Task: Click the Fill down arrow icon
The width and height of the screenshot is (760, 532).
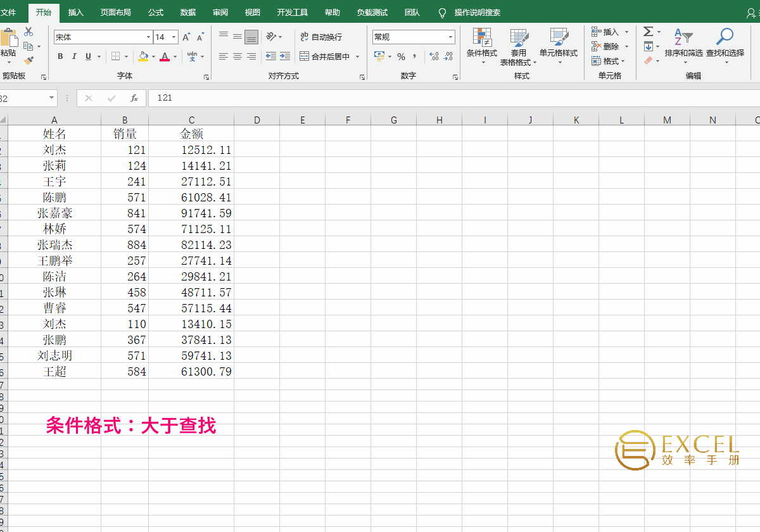Action: (648, 46)
